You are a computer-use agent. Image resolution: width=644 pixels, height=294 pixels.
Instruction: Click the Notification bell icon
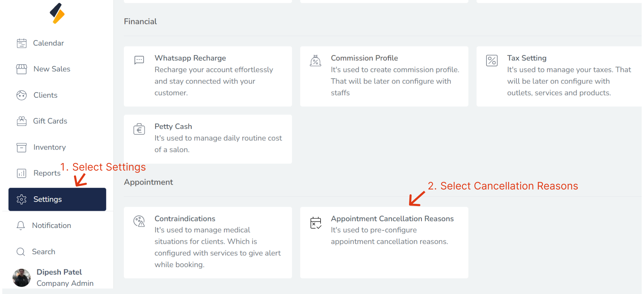click(21, 226)
